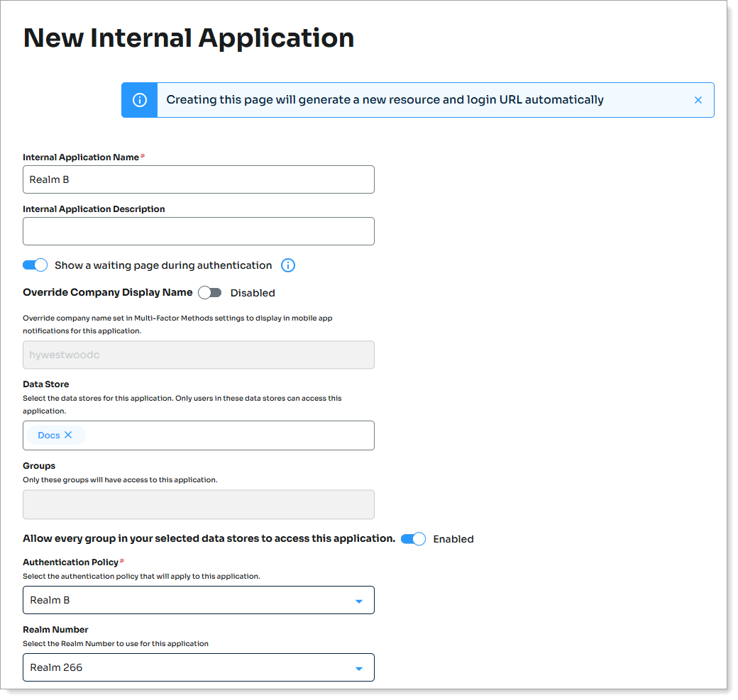The width and height of the screenshot is (738, 700).
Task: Click the hywestwoodc company name field
Action: [198, 355]
